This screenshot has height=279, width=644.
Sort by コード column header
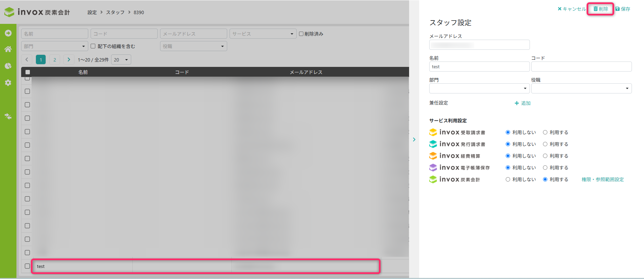pyautogui.click(x=182, y=72)
